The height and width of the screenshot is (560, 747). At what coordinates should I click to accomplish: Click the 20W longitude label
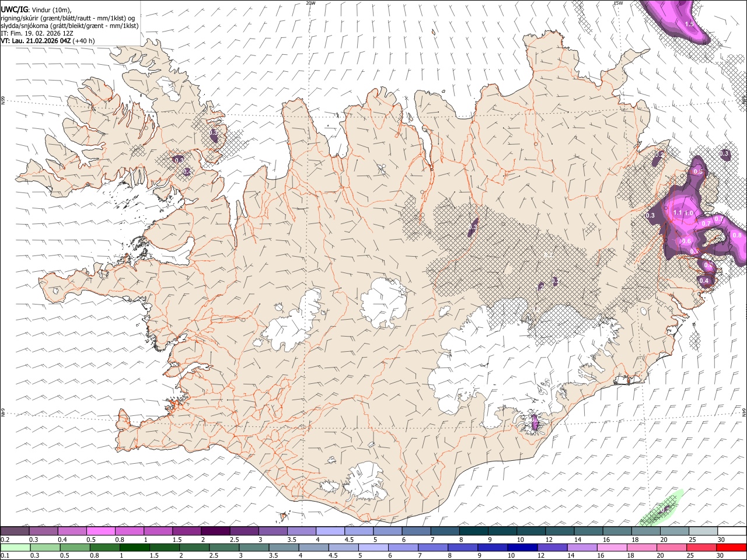[x=310, y=3]
